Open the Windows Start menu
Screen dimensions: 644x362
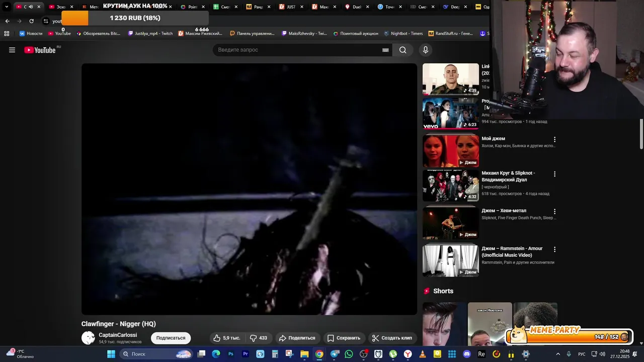point(111,354)
